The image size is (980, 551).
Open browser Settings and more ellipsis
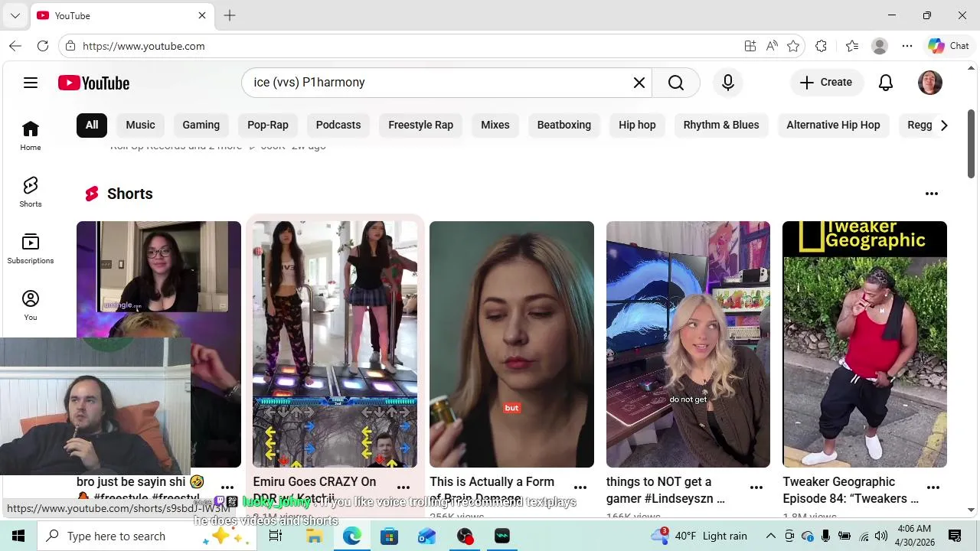pos(907,46)
